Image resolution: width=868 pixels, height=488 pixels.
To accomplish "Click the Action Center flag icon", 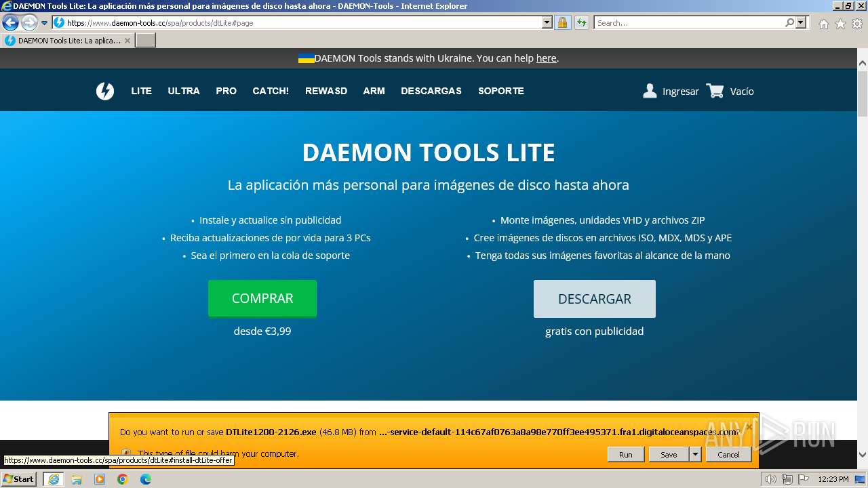I will click(x=803, y=479).
